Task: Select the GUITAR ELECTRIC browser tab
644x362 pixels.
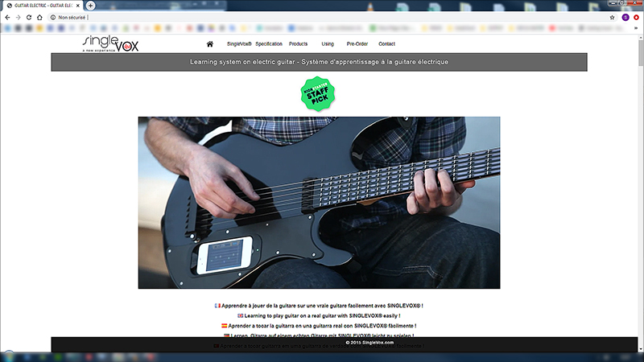Action: [42, 6]
